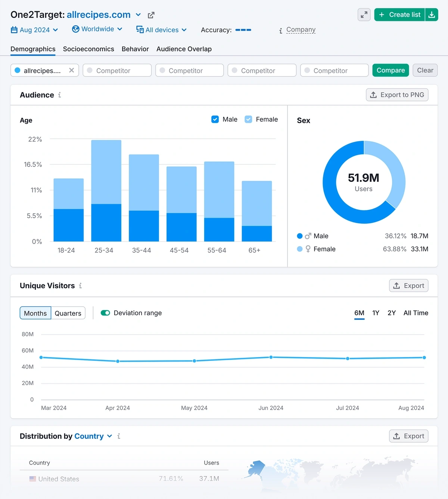This screenshot has height=499, width=448.
Task: Click the fourth Competitor input field
Action: tap(335, 70)
